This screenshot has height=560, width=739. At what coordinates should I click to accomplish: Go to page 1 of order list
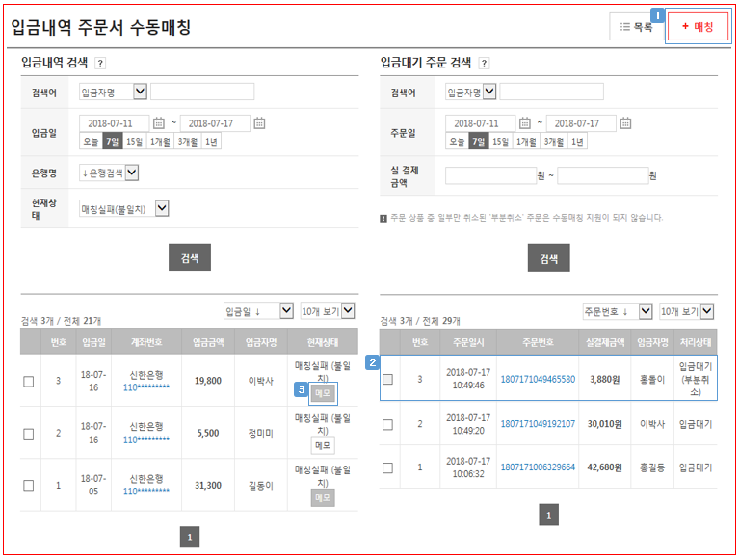click(548, 515)
